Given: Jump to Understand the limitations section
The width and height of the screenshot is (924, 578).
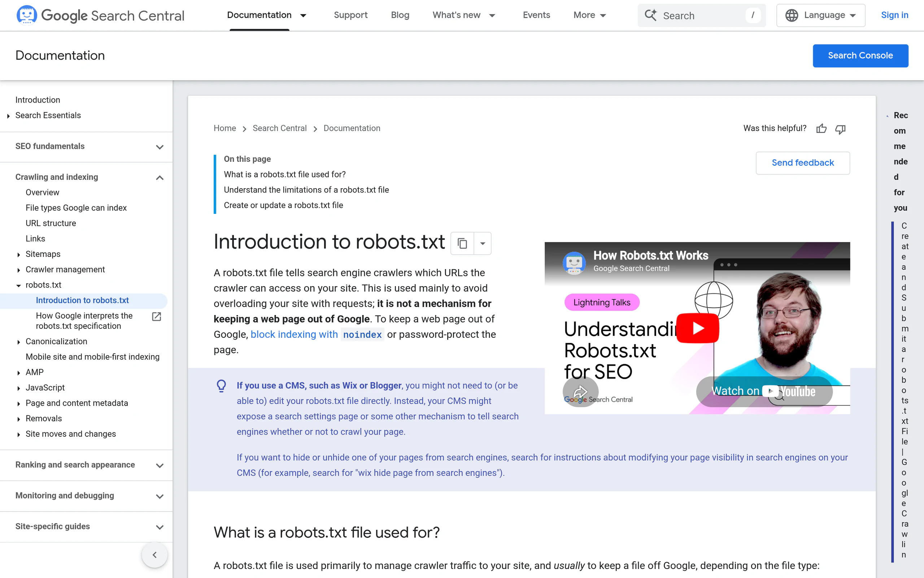Looking at the screenshot, I should (x=306, y=190).
